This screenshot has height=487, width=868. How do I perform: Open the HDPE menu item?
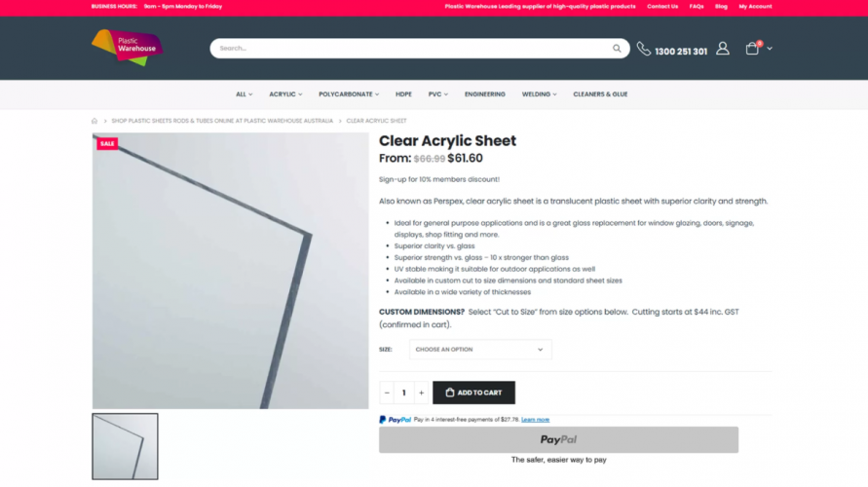403,94
